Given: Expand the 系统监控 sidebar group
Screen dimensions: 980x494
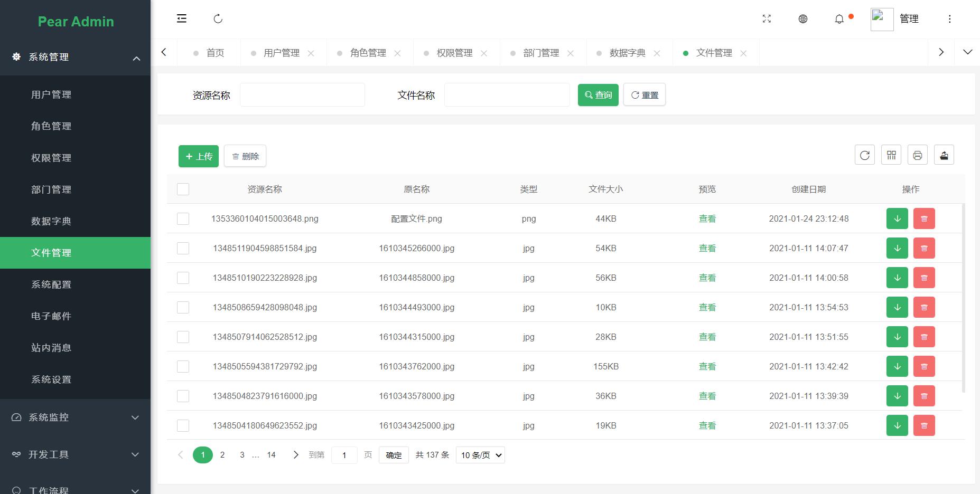Looking at the screenshot, I should point(75,417).
